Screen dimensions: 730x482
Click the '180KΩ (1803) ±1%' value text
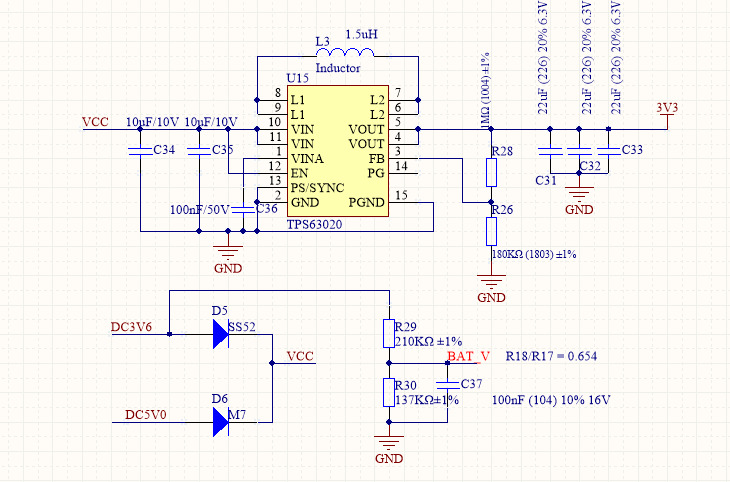point(534,254)
